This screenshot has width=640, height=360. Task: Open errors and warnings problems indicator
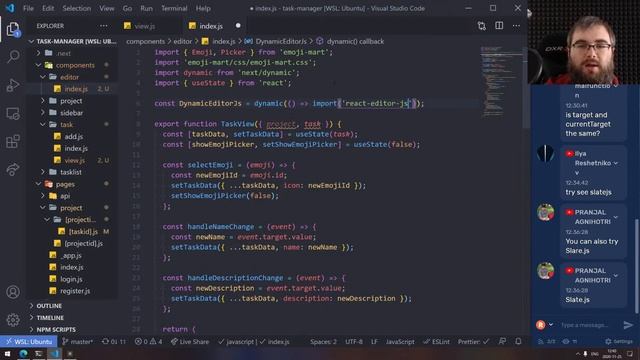[x=149, y=342]
